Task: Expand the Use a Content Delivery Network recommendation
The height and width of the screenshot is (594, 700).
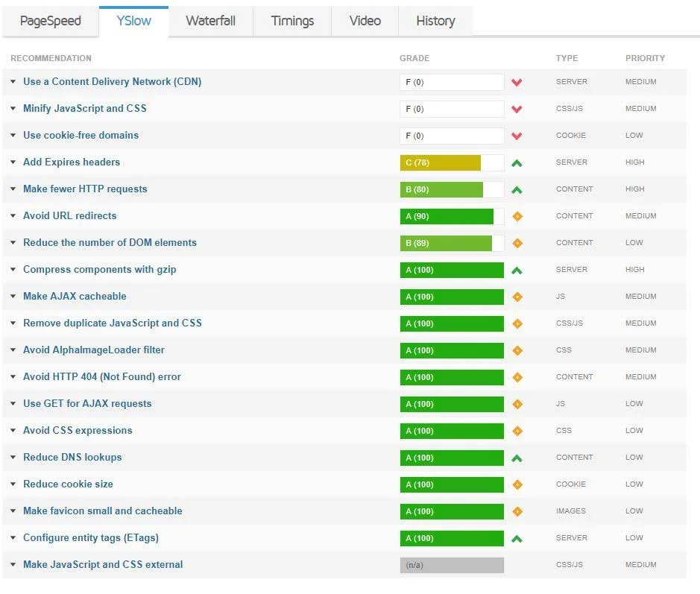Action: (x=12, y=82)
